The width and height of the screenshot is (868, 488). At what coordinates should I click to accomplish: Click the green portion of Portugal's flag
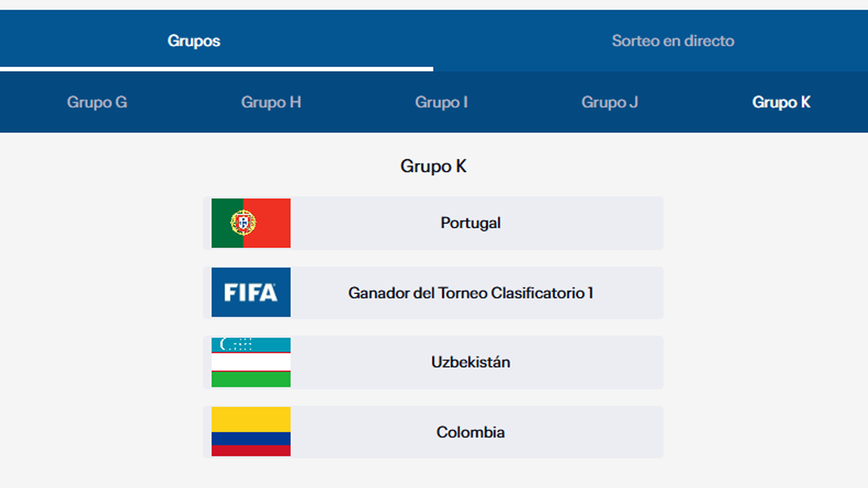coord(224,223)
